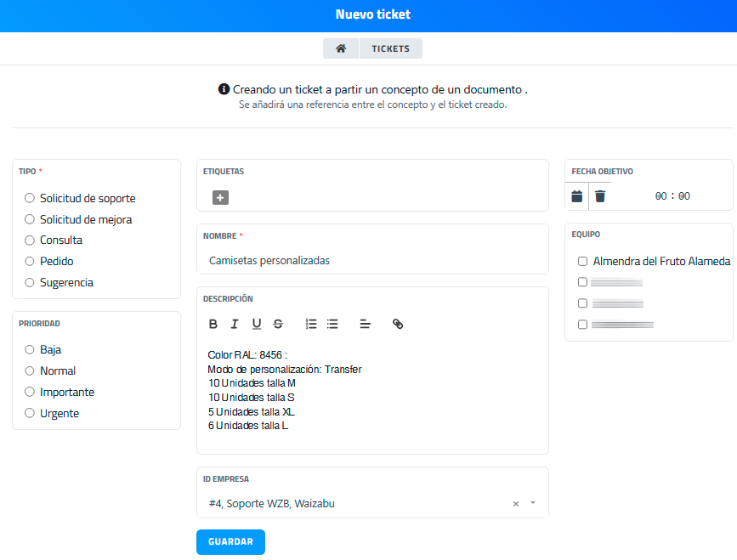Expand the ID Empresa dropdown arrow
Viewport: 737px width, 560px height.
click(533, 503)
